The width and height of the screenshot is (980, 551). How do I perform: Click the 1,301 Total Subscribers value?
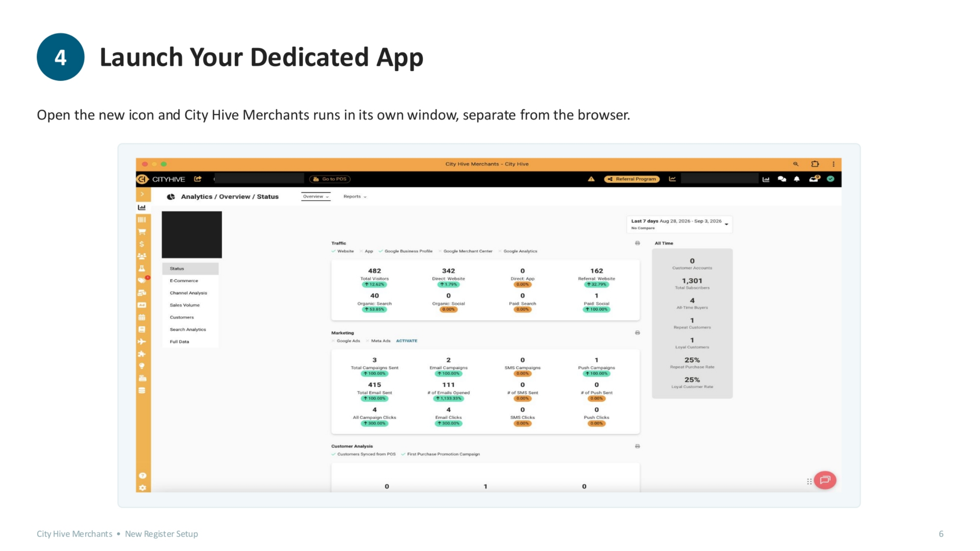(x=692, y=281)
